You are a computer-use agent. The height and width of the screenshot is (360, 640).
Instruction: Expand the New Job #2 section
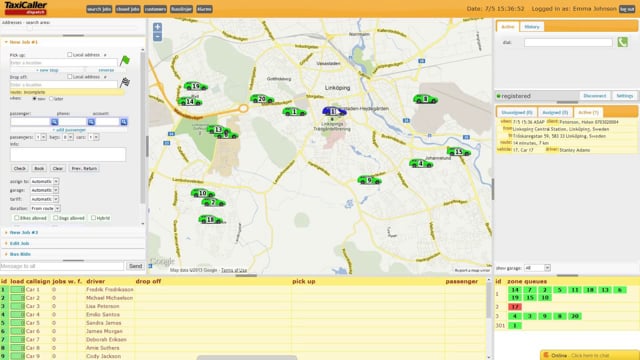point(24,232)
